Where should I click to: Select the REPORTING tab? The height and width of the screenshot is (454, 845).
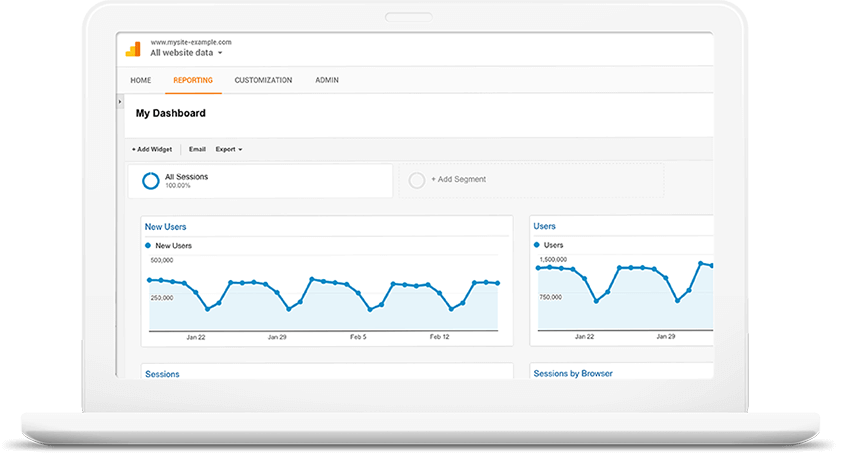193,80
